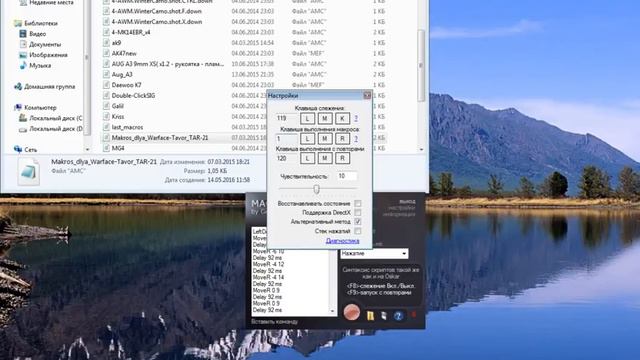640x360 pixels.
Task: Click file icon of ak9 in Explorer
Action: [106, 43]
